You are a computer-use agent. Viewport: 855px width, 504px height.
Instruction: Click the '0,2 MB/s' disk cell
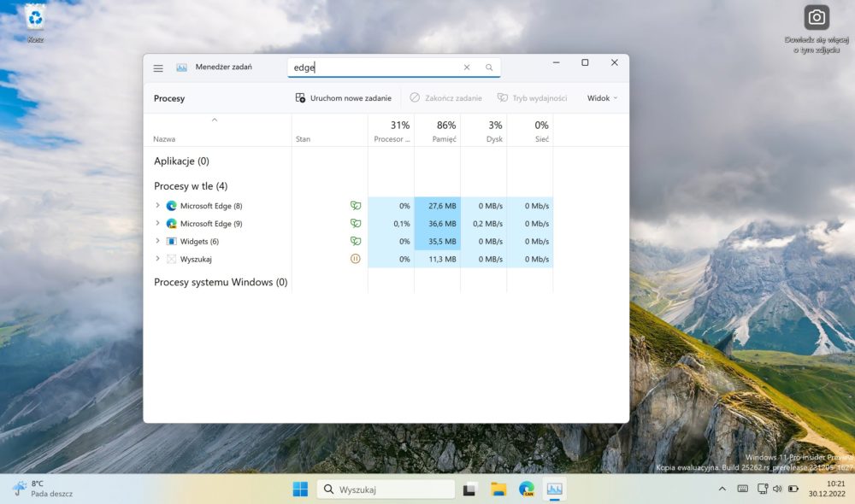[484, 224]
